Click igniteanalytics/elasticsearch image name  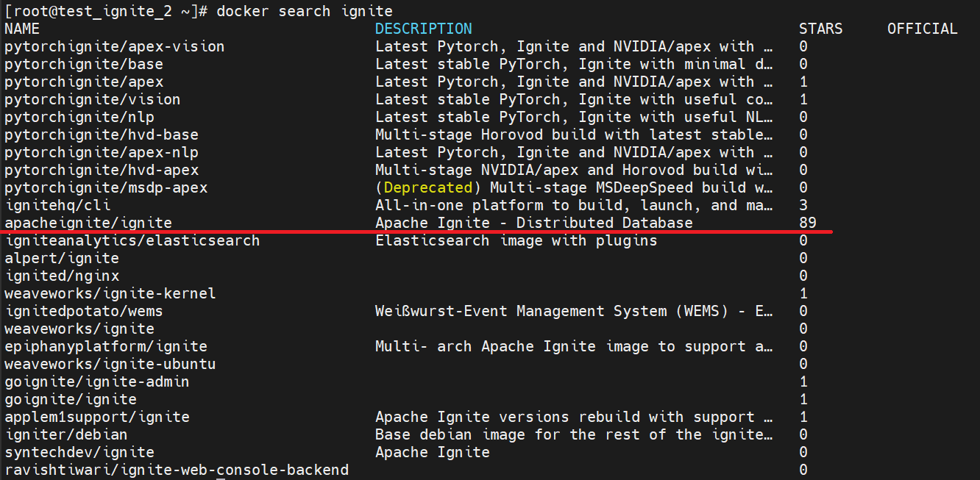point(132,240)
